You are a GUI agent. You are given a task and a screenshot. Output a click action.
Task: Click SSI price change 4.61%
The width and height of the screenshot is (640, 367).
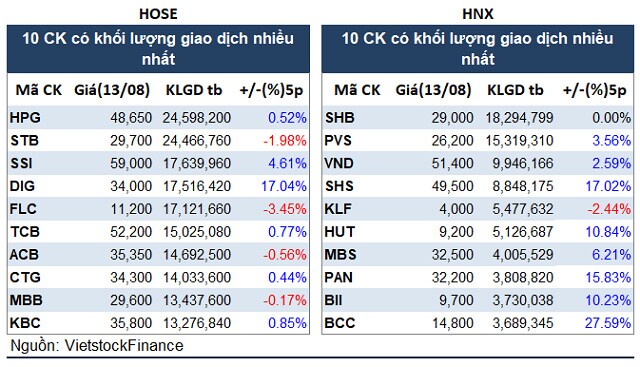pyautogui.click(x=287, y=163)
